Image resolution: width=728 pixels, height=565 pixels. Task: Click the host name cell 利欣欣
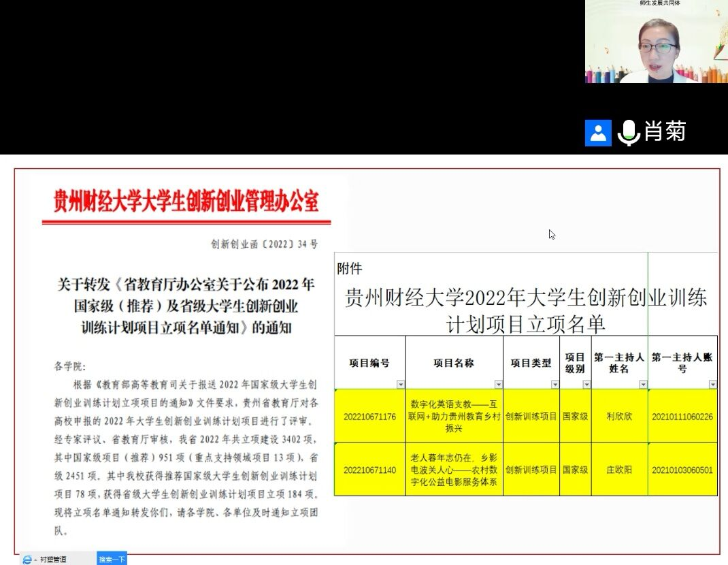pos(619,417)
